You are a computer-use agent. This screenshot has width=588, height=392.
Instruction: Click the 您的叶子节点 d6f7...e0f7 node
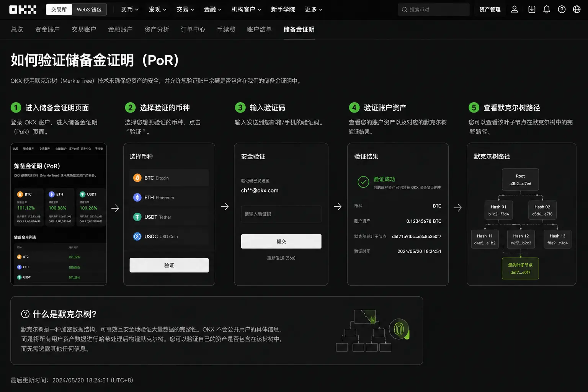(520, 268)
